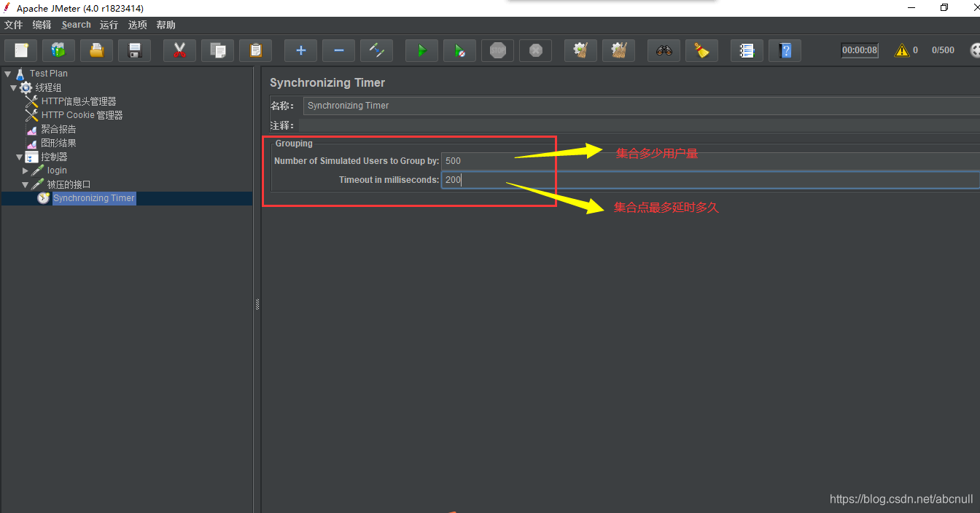
Task: Click the Clear results icon
Action: 580,50
